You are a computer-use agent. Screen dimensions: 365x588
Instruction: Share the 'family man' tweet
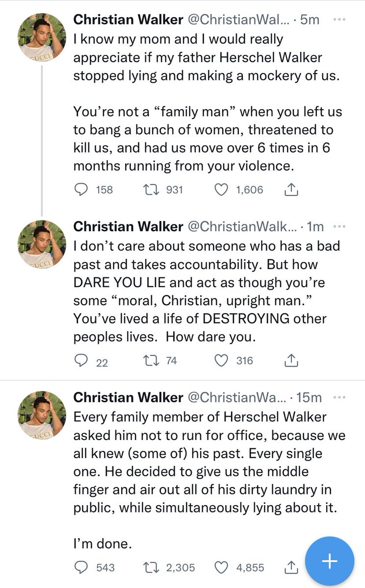coord(290,189)
